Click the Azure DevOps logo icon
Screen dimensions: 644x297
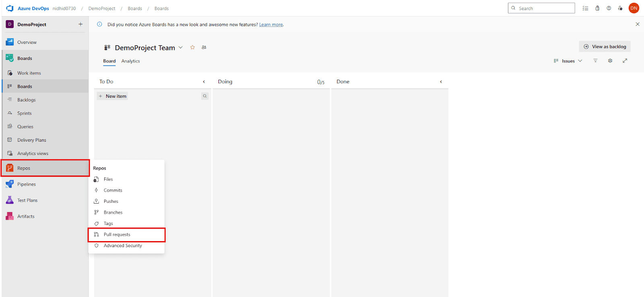click(10, 8)
